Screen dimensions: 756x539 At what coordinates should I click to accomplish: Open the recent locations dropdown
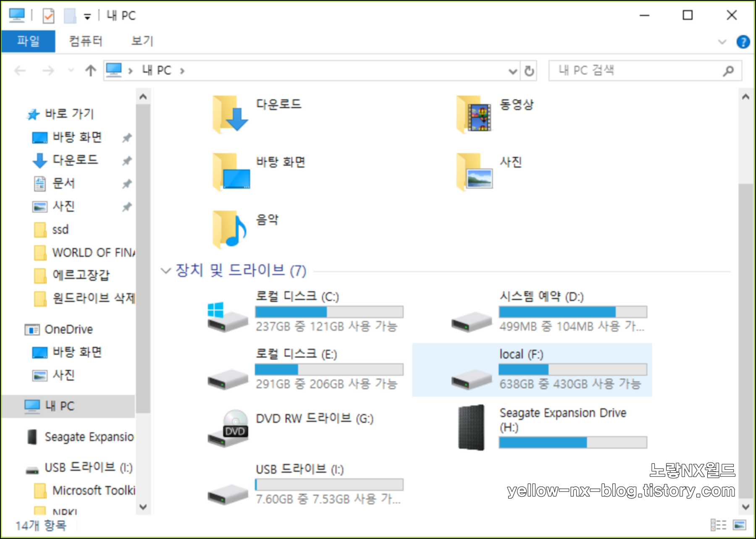(x=71, y=70)
